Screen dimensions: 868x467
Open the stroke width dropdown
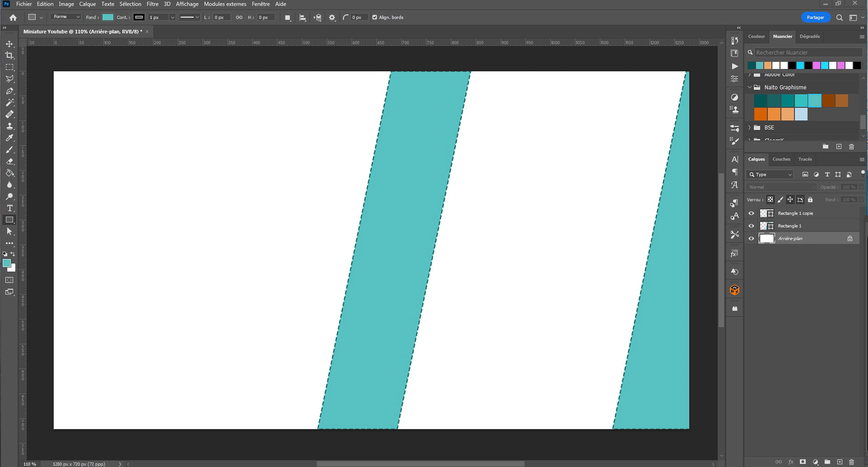(172, 18)
